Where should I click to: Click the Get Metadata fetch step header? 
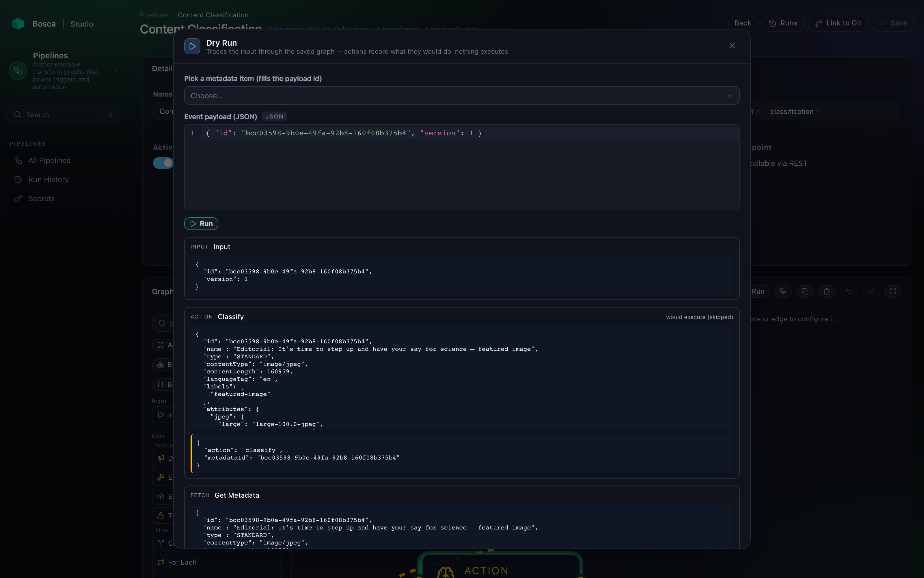pos(225,495)
